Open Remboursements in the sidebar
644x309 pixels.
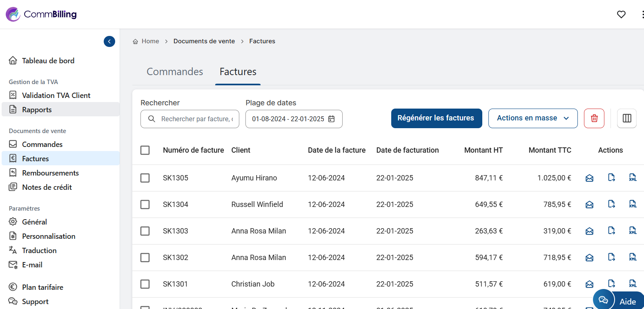pyautogui.click(x=50, y=173)
